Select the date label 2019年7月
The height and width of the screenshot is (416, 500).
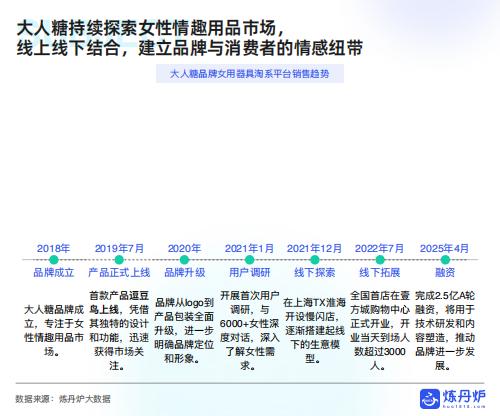tap(119, 248)
